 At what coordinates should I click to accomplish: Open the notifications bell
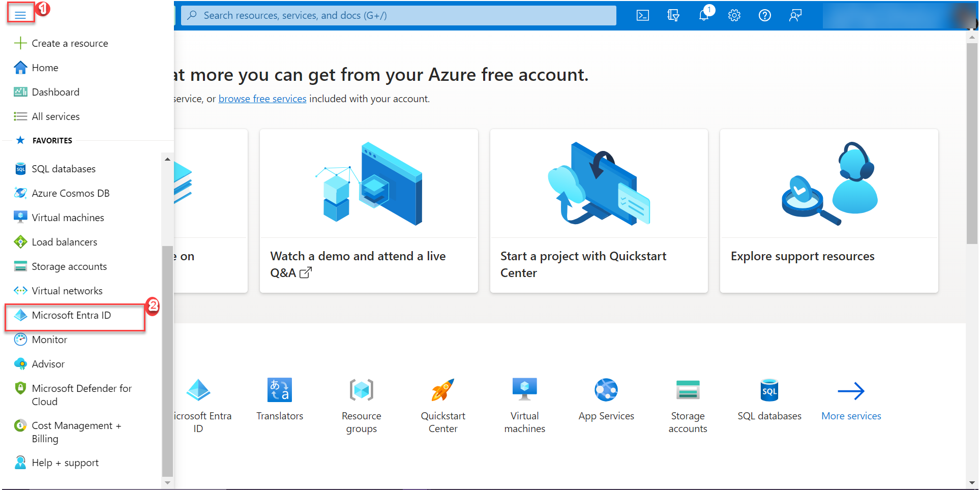(x=704, y=15)
